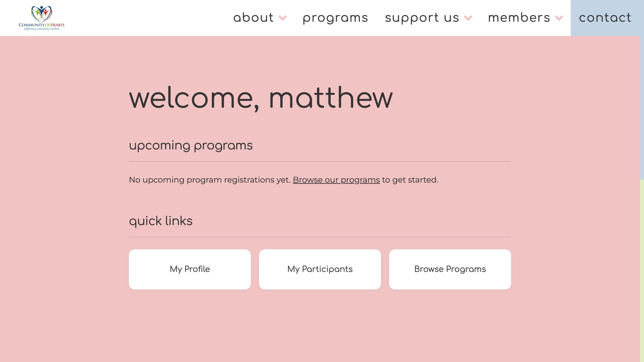Follow the 'Browse our programs' link

(336, 180)
